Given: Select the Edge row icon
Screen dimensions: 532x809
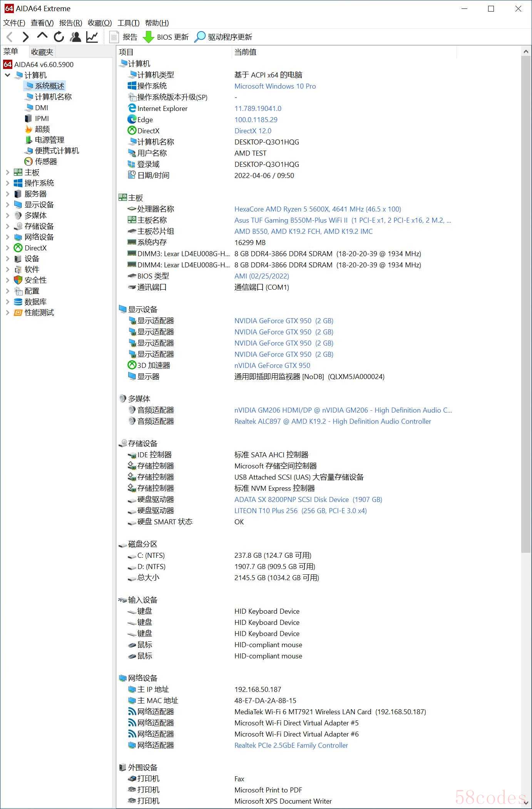Looking at the screenshot, I should point(132,120).
